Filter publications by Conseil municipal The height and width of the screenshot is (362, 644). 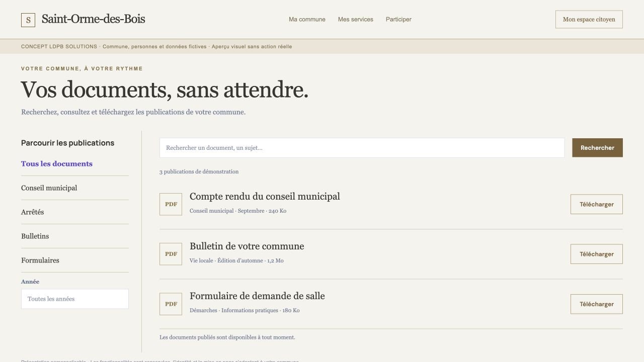click(49, 188)
